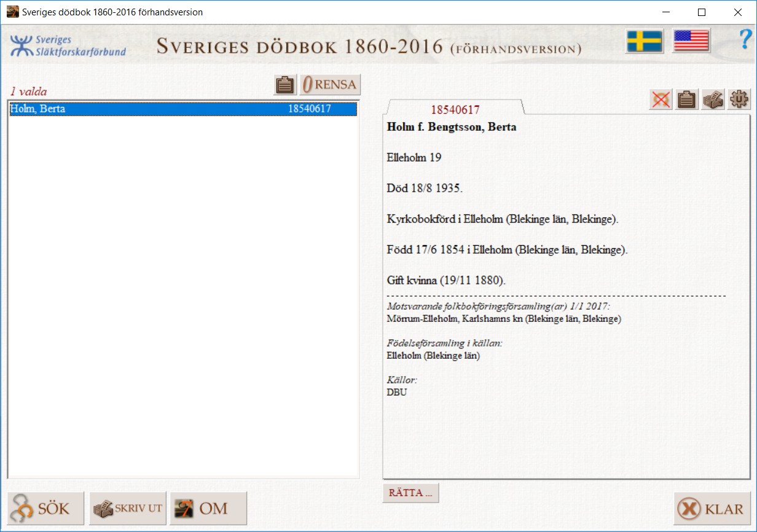The image size is (757, 532).
Task: Click the text Elleholm 19
Action: pos(414,157)
